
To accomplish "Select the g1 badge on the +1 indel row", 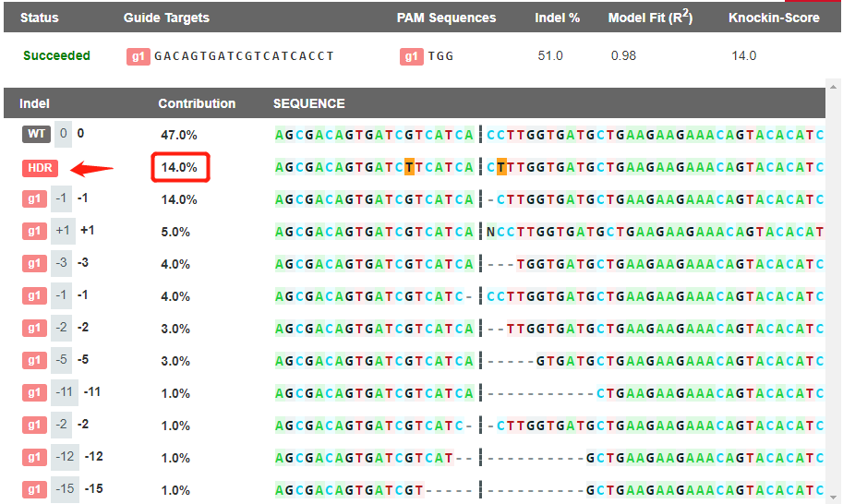I will coord(35,232).
